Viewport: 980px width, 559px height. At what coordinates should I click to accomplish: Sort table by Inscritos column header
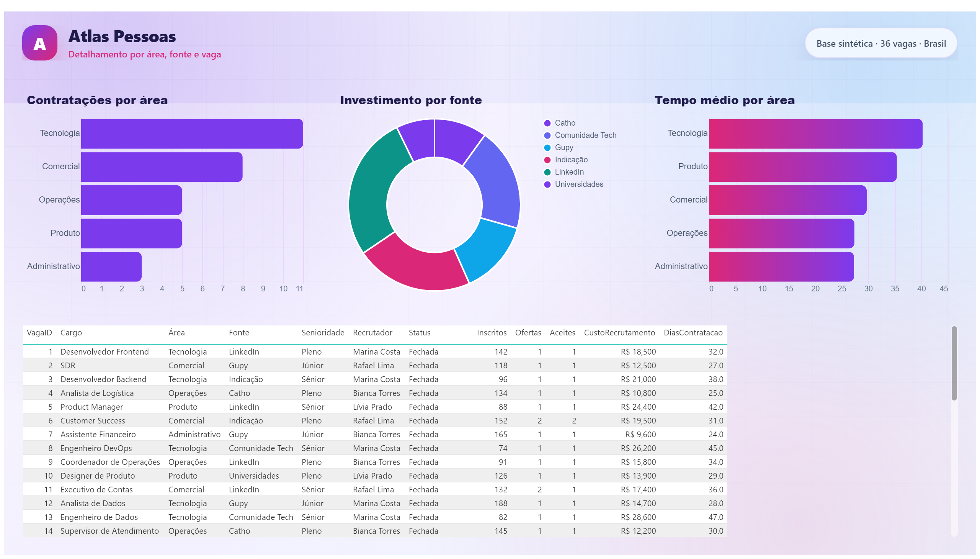[492, 333]
